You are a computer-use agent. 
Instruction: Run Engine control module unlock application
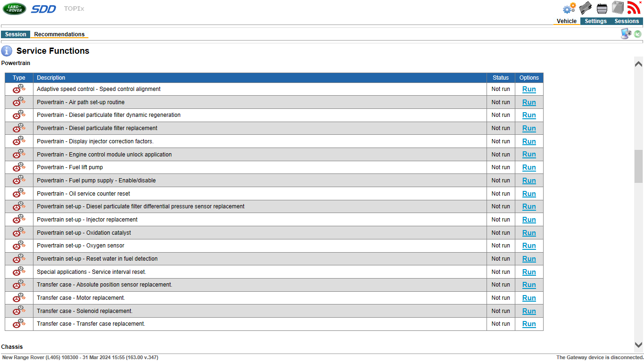[529, 154]
